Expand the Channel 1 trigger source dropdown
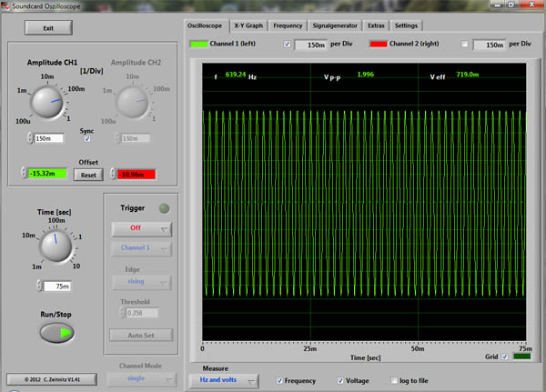Viewport: 546px width, 392px height. click(x=140, y=248)
